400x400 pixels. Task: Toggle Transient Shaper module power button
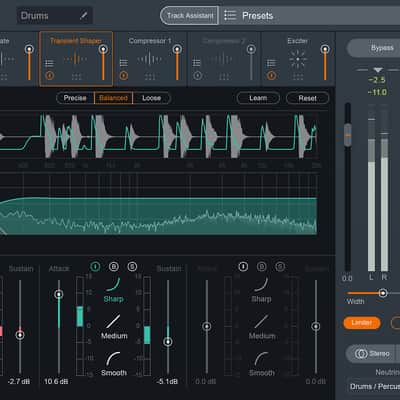coord(49,76)
